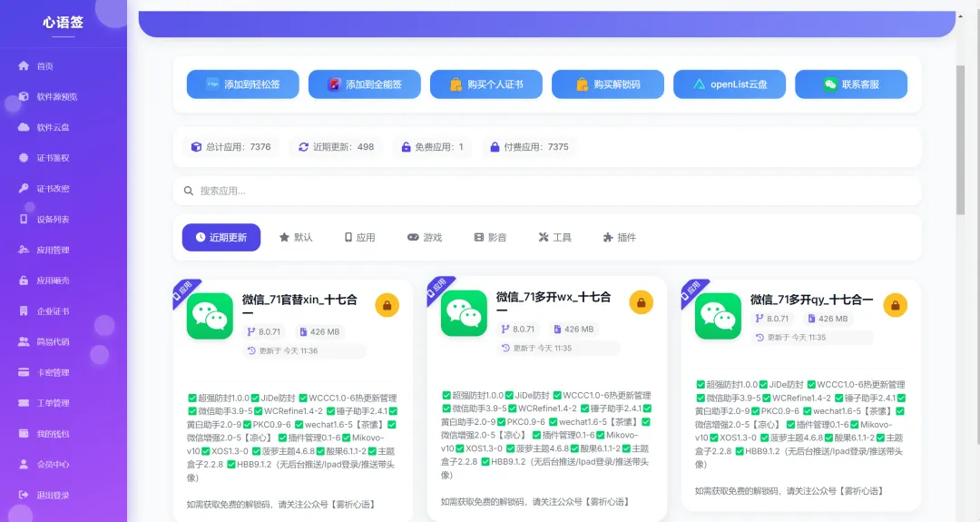Click WeChat icon of 微信_71官替xin card
980x522 pixels.
(x=210, y=316)
